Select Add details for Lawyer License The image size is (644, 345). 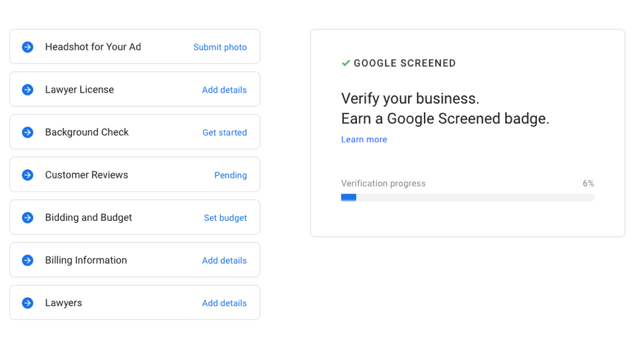click(224, 90)
